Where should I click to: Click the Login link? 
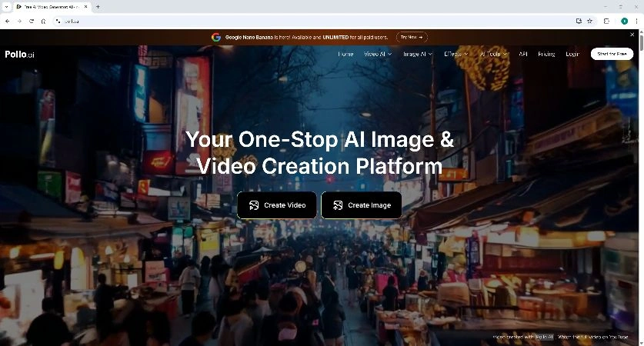tap(572, 55)
